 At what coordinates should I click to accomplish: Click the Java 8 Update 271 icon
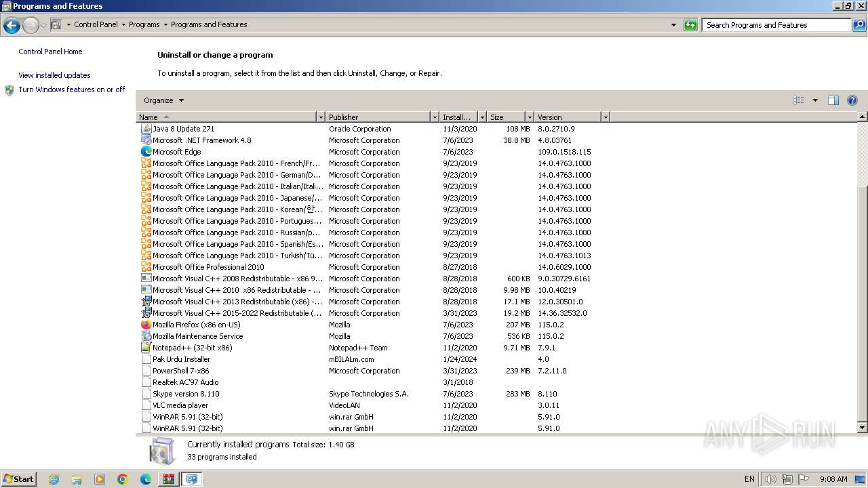pos(146,129)
